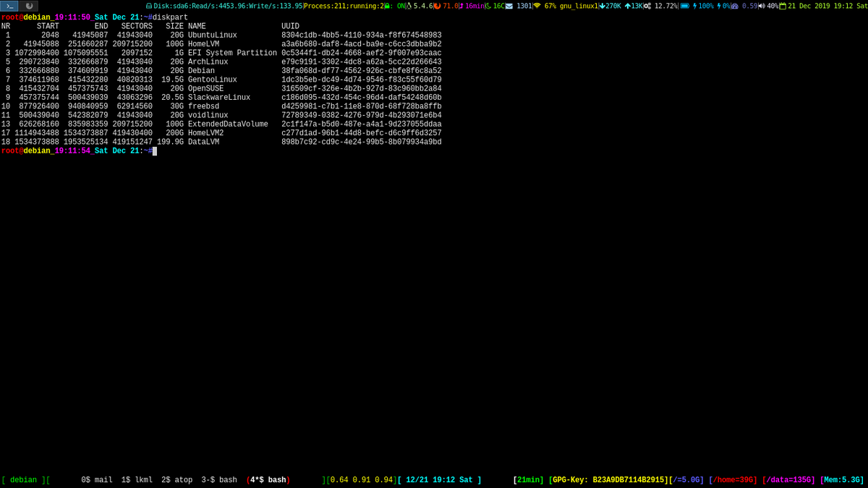Click the download arrow network icon
The height and width of the screenshot is (488, 868).
coord(602,6)
